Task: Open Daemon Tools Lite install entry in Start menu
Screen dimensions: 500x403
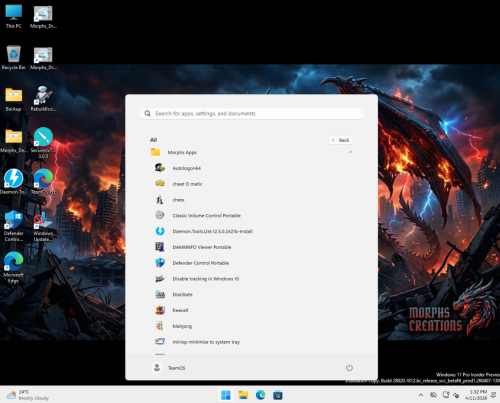Action: 252,231
